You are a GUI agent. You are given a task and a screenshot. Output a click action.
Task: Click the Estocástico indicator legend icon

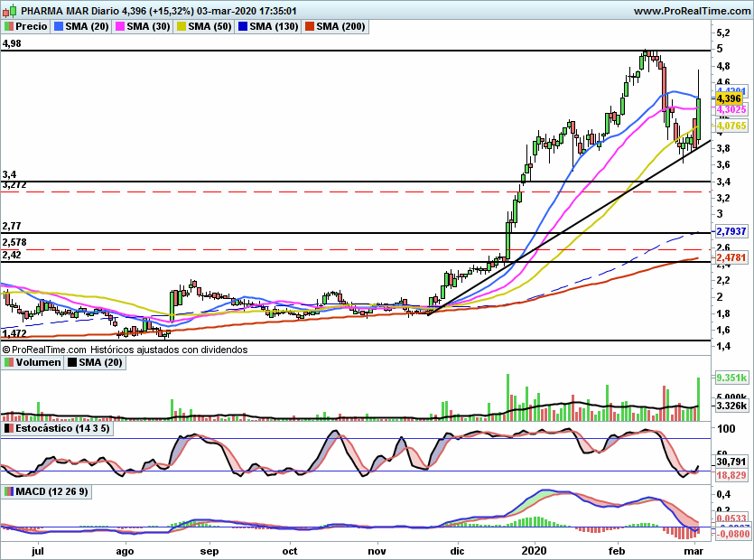8,429
